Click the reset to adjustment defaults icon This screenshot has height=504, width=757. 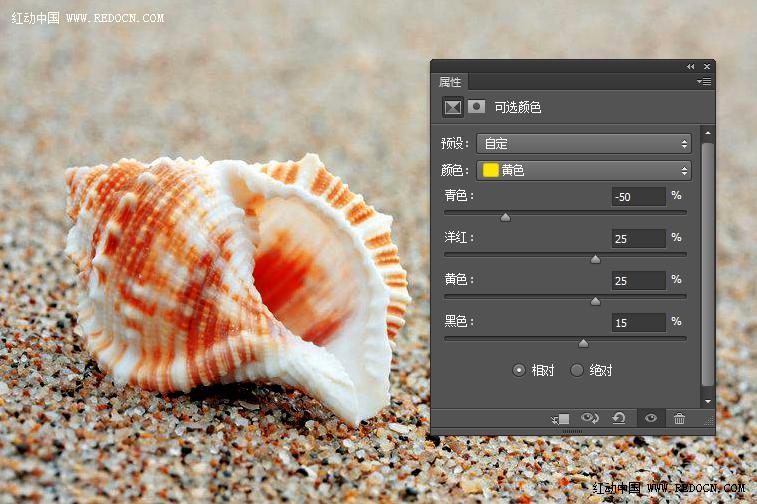click(x=619, y=418)
